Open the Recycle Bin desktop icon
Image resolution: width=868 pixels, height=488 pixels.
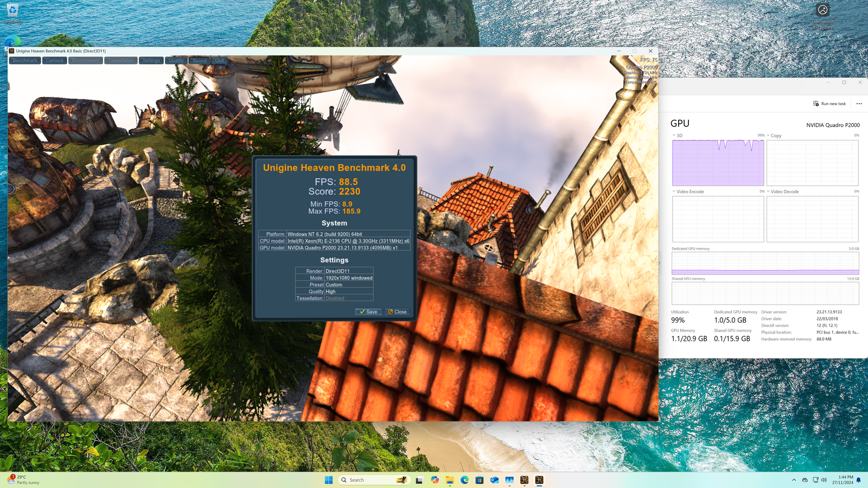tap(12, 13)
